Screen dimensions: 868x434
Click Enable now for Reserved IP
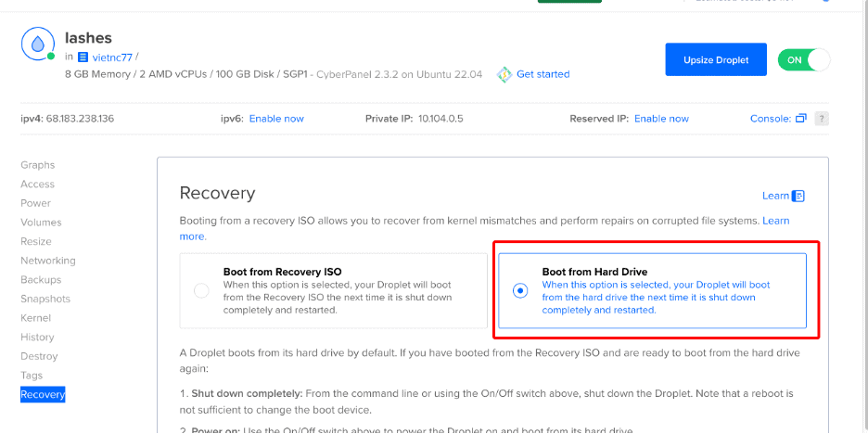click(x=661, y=119)
